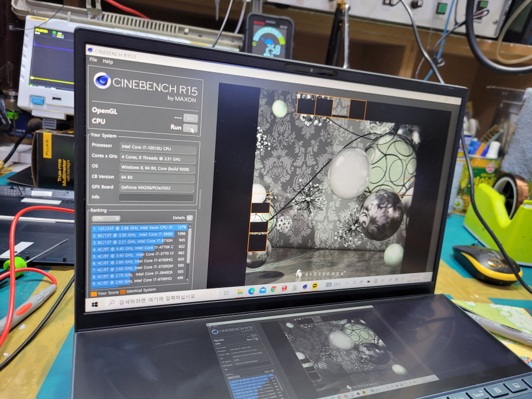The height and width of the screenshot is (399, 532).
Task: Open the yellow KakaoTalk taskbar icon
Action: (316, 286)
